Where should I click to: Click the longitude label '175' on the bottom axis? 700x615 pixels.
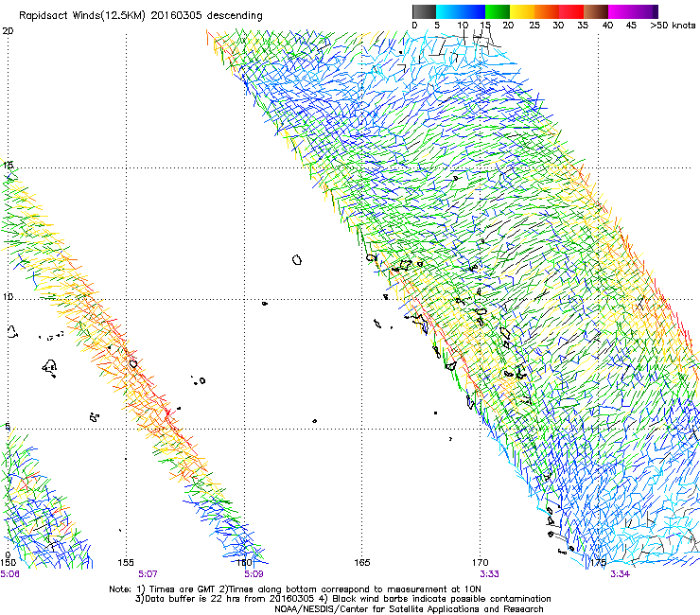(598, 563)
